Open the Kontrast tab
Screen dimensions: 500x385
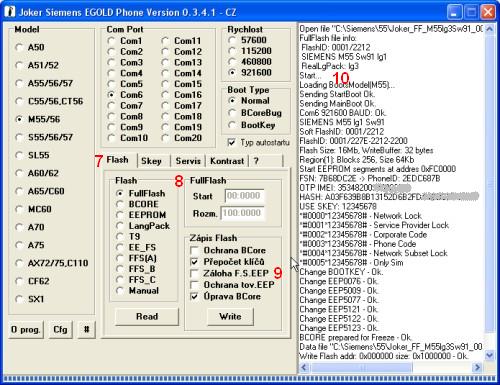point(227,161)
